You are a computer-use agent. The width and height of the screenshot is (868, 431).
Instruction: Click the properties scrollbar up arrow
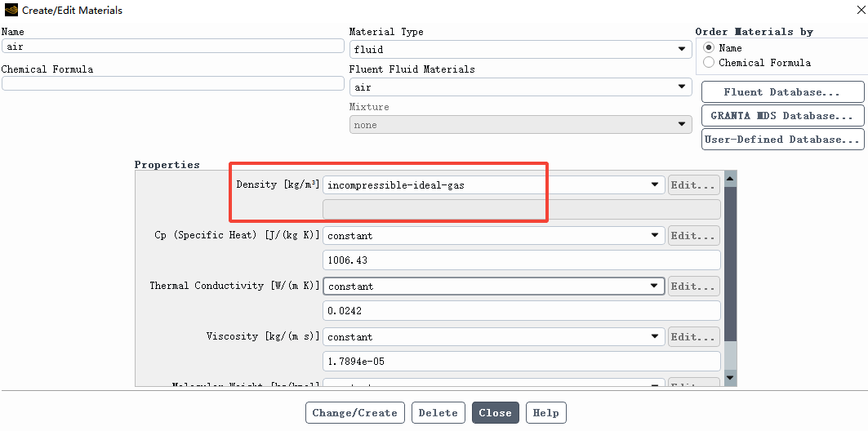730,179
